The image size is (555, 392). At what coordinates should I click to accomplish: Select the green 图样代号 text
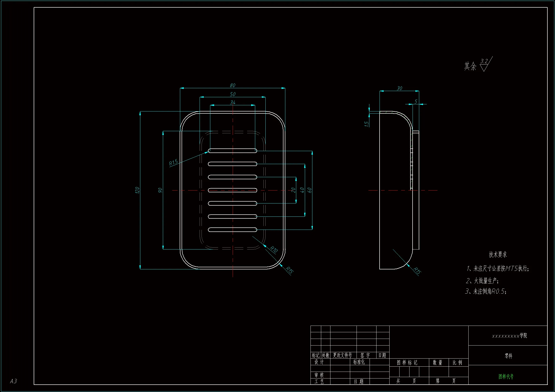506,376
